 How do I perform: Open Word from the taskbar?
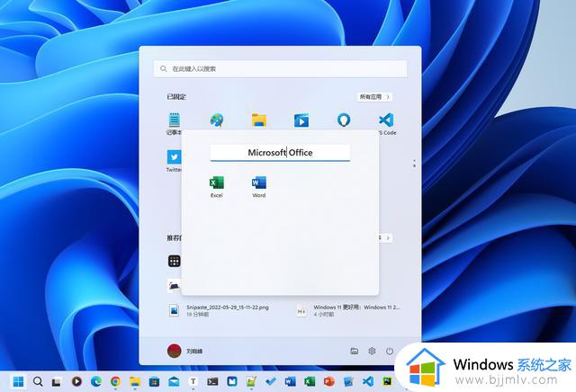click(x=290, y=382)
